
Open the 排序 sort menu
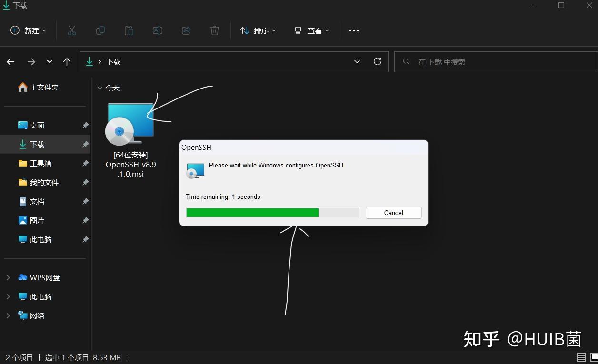click(258, 30)
